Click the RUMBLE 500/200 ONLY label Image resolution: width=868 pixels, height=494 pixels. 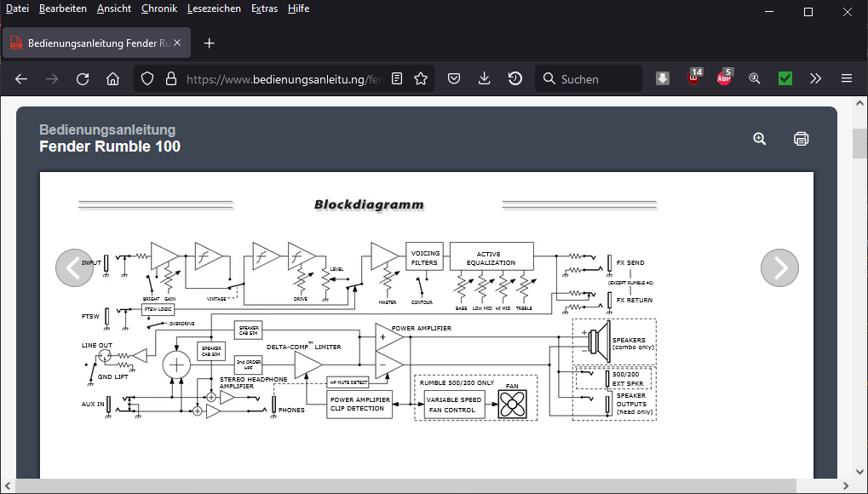pos(457,383)
